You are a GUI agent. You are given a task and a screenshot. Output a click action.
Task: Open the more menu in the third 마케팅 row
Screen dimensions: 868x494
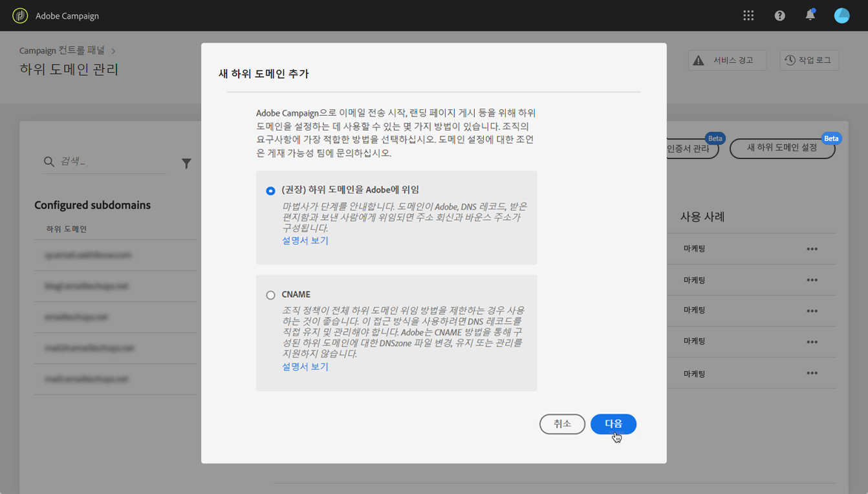click(x=812, y=311)
